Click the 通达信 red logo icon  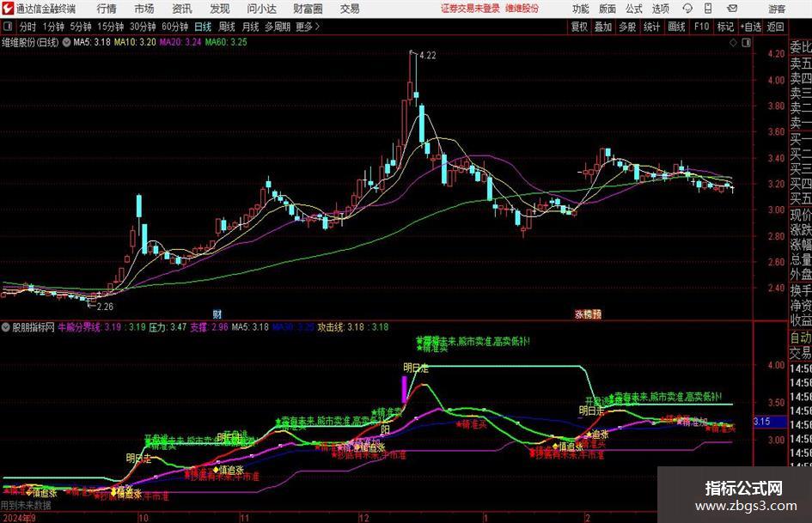(8, 9)
